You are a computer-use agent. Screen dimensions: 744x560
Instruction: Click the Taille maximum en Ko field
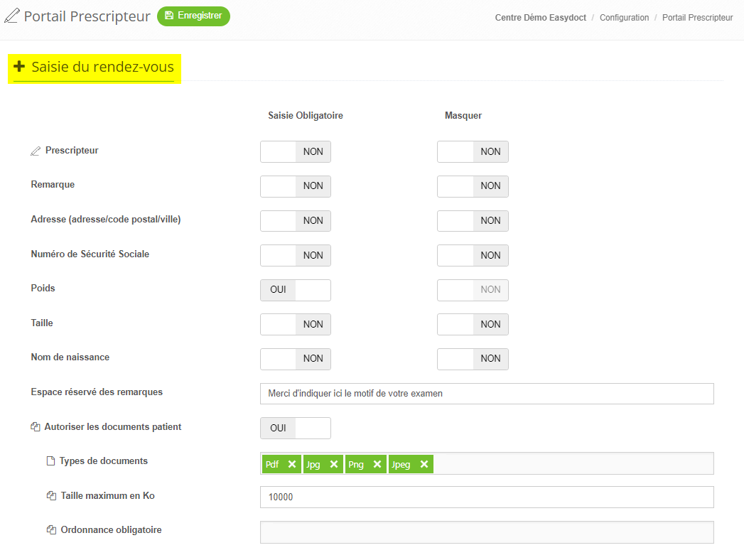[x=486, y=497]
